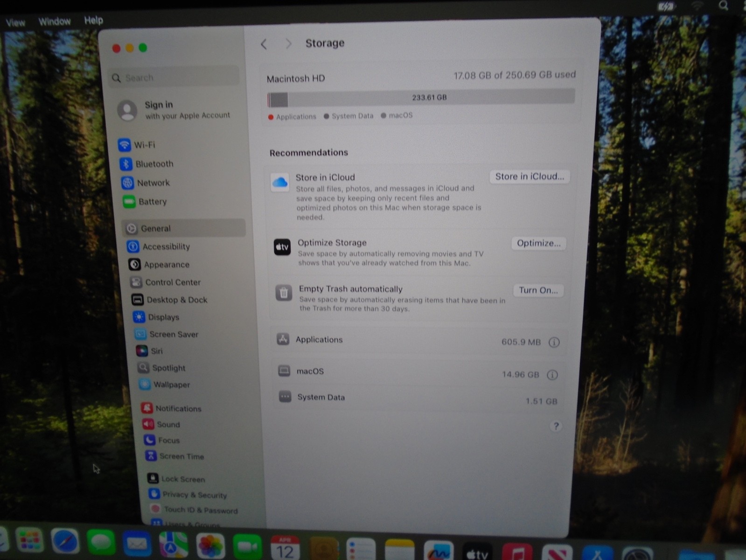The height and width of the screenshot is (560, 746).
Task: Open the View menu
Action: click(15, 22)
